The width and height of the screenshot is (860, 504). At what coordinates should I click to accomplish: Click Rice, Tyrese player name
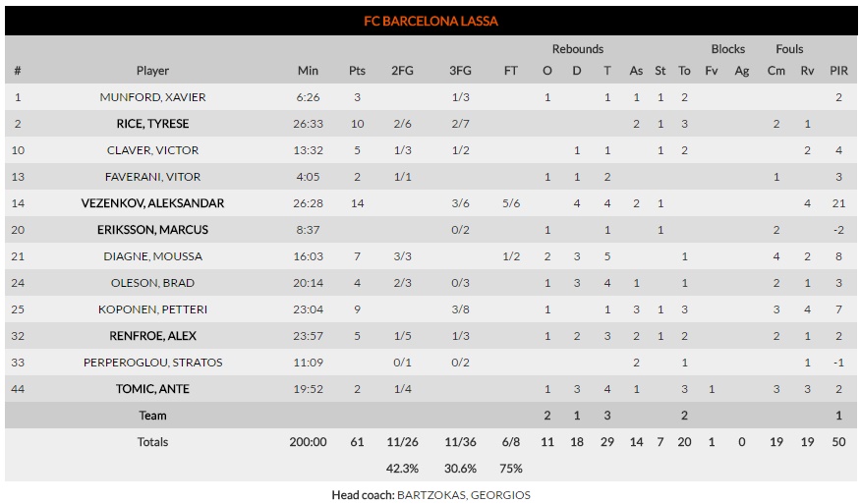(152, 124)
